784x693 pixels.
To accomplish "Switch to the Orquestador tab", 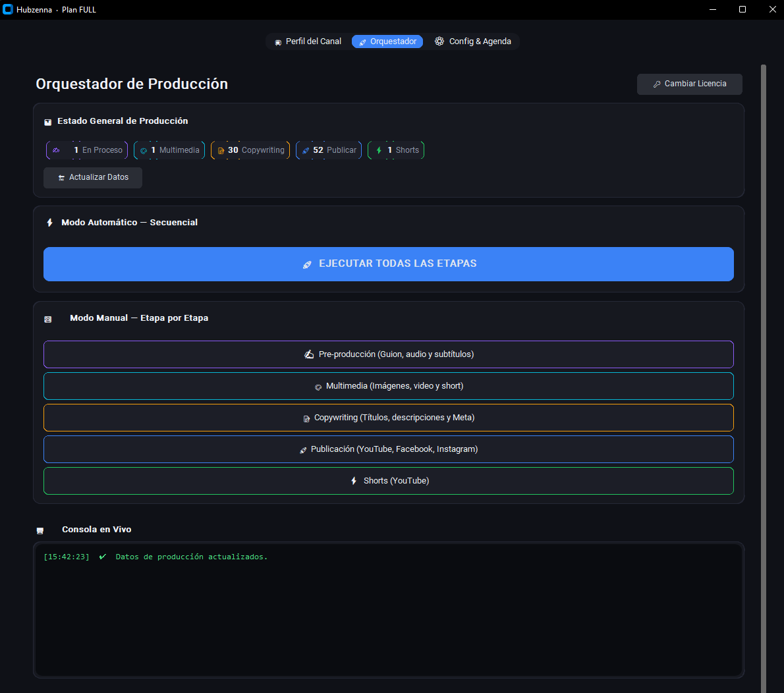I will [387, 42].
